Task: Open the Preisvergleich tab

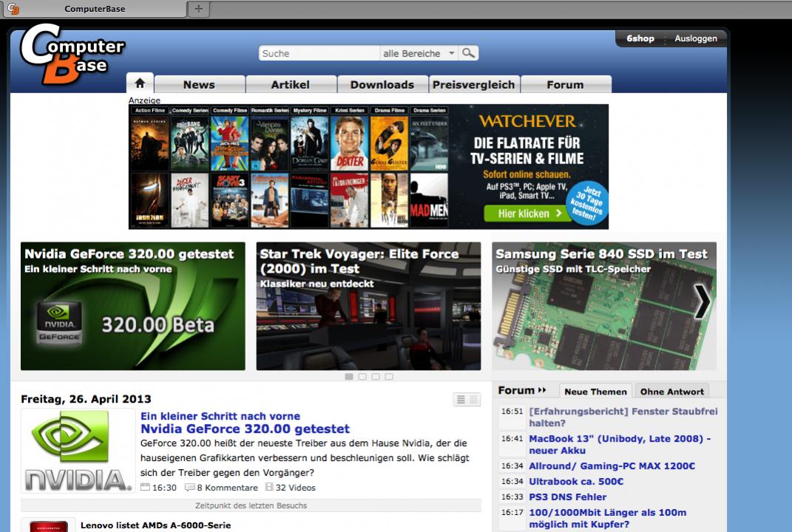Action: pyautogui.click(x=474, y=84)
